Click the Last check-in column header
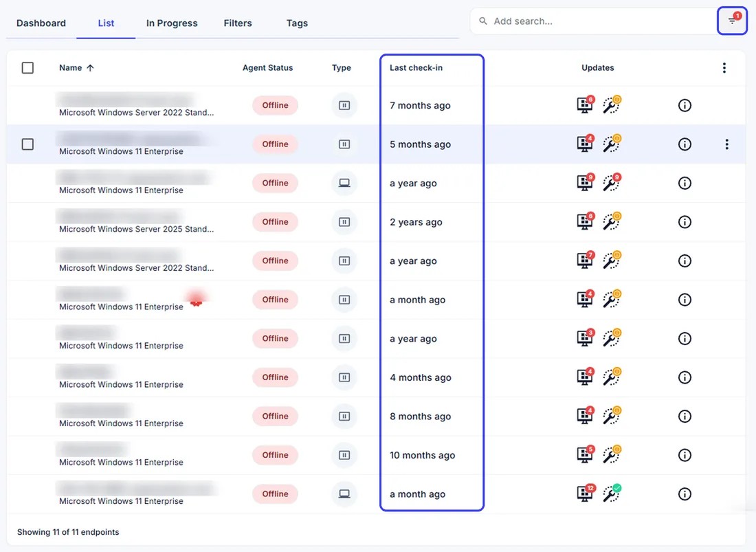This screenshot has width=756, height=552. [416, 67]
